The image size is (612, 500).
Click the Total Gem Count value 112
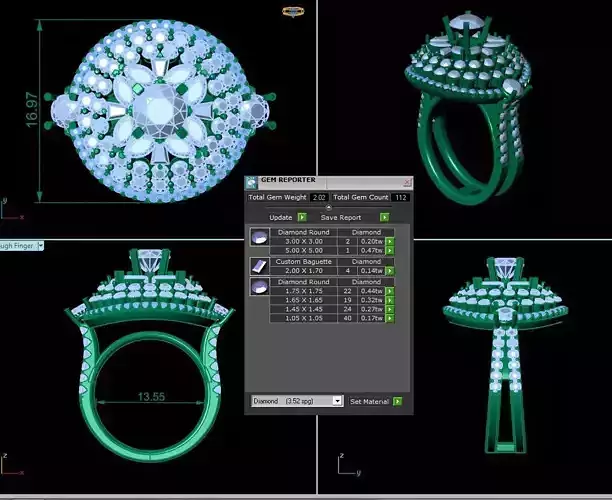click(401, 198)
